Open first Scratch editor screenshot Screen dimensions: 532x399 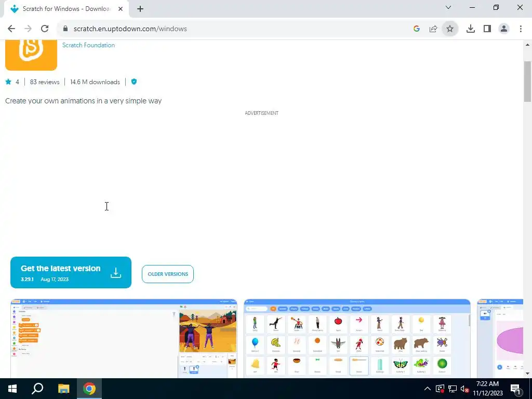click(x=124, y=339)
